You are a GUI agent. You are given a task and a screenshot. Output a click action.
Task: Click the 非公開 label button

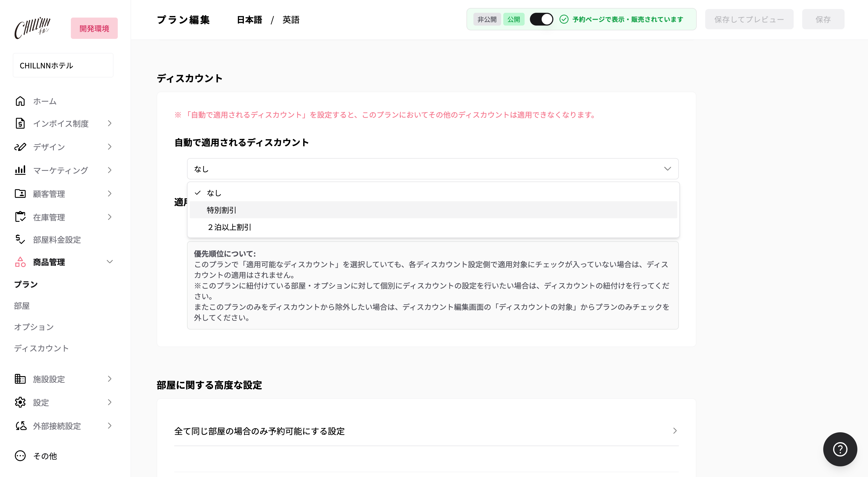click(487, 19)
